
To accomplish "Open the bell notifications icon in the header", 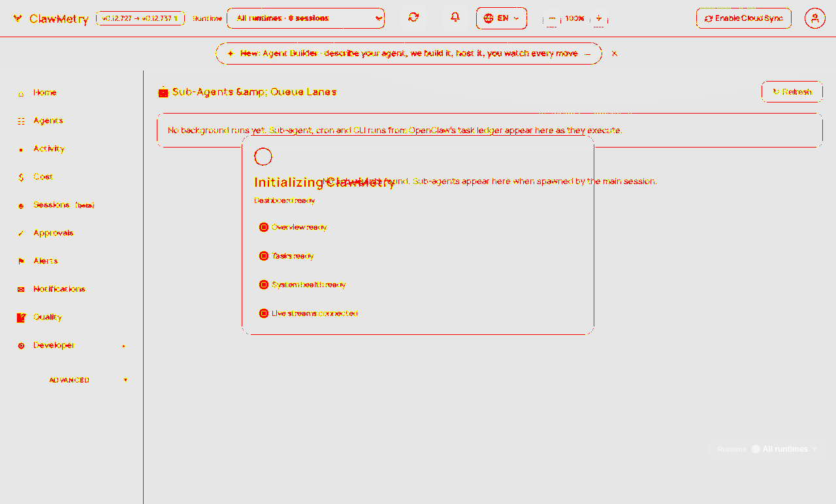I will 455,18.
